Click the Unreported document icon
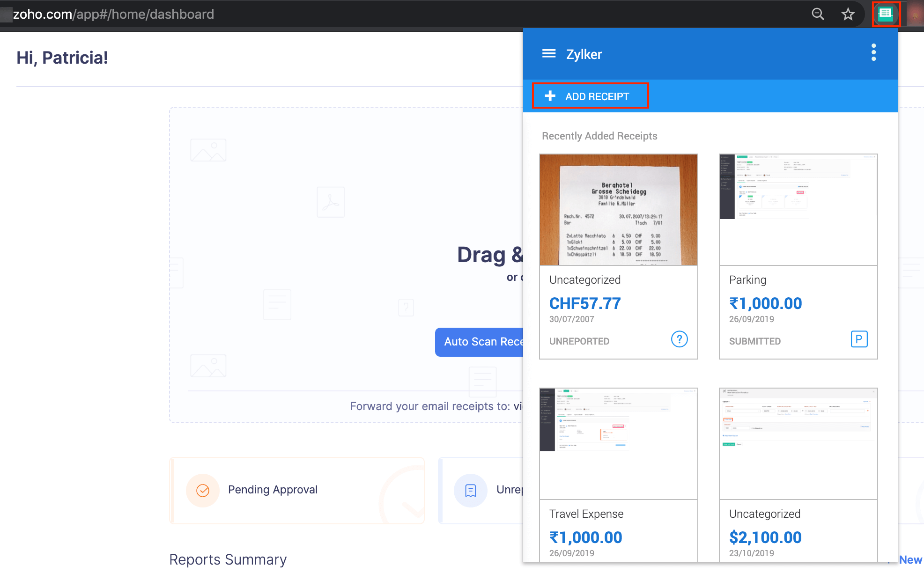The width and height of the screenshot is (924, 573). 470,490
